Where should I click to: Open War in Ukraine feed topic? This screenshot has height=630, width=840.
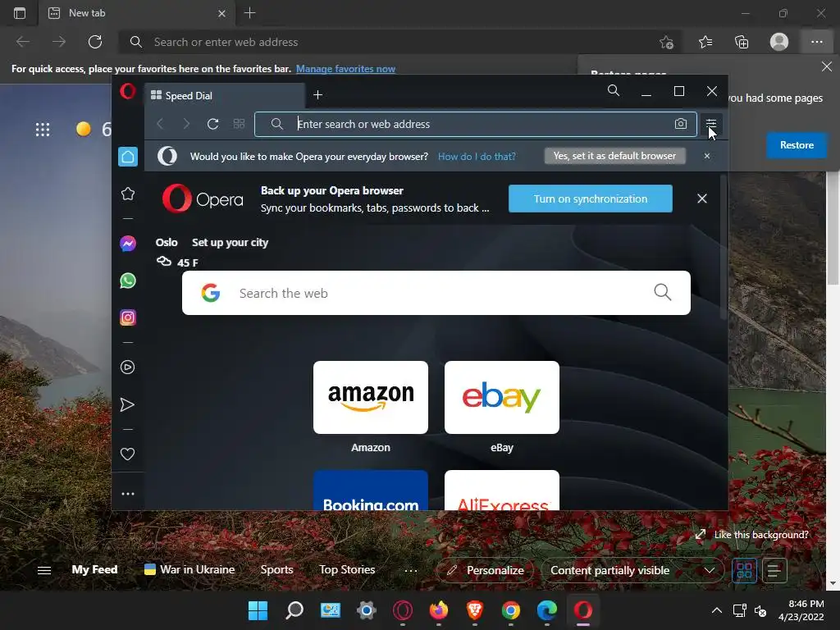click(189, 569)
